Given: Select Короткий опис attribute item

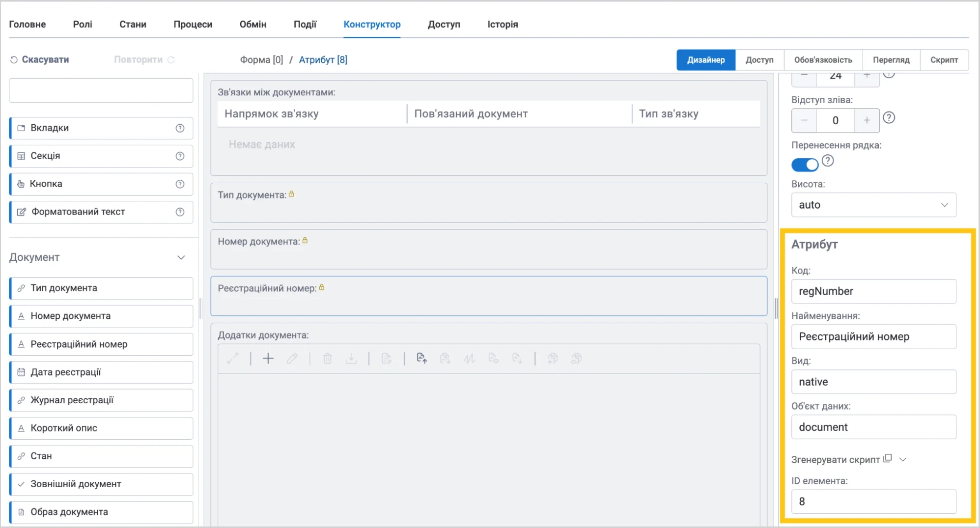Looking at the screenshot, I should point(101,428).
